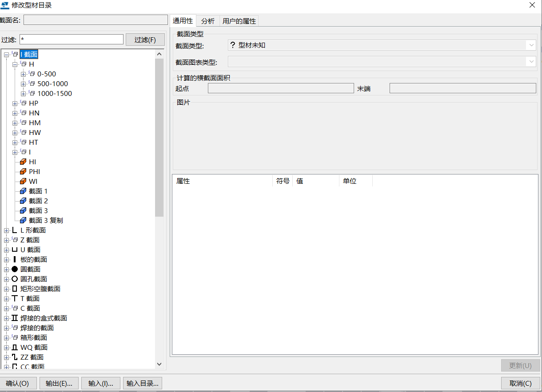Viewport: 542px width, 392px height.
Task: Expand the HT node
Action: coord(15,143)
